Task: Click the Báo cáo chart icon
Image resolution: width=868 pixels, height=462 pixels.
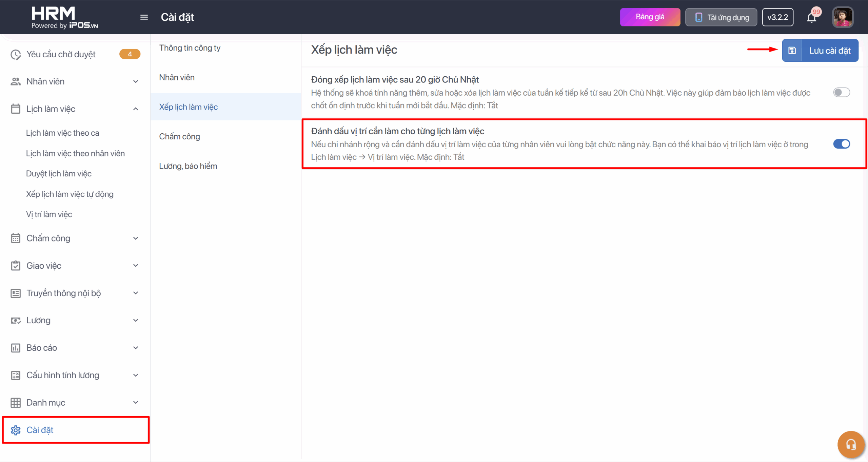Action: tap(16, 348)
